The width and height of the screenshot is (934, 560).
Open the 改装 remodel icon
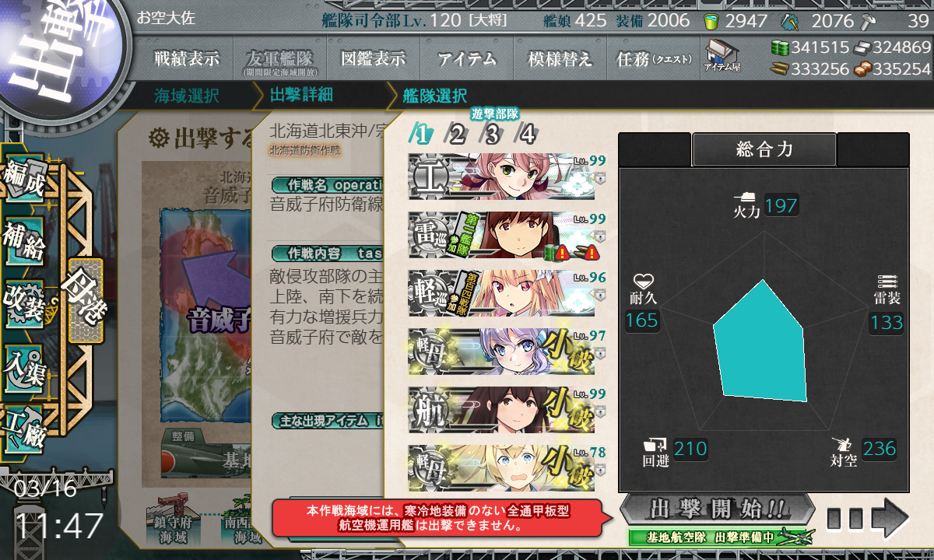point(25,303)
